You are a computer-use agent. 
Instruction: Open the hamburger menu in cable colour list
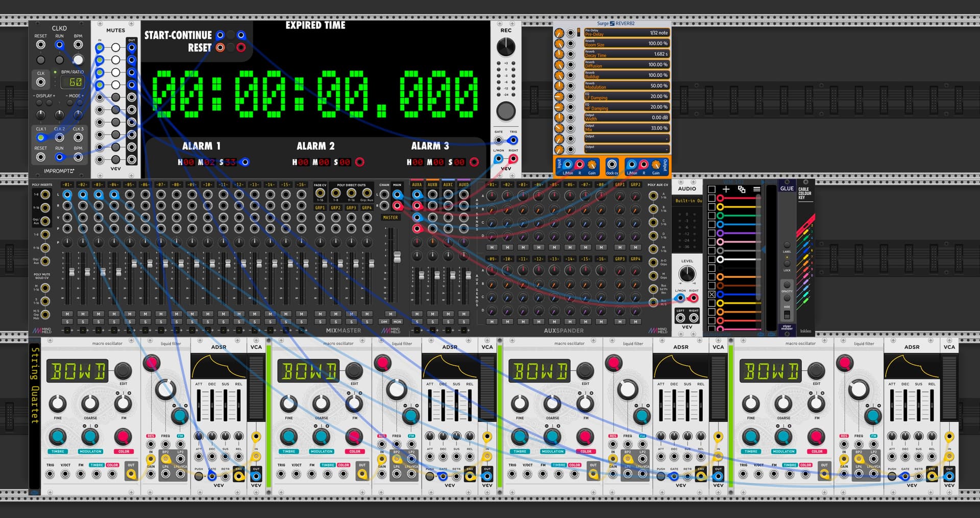pyautogui.click(x=757, y=189)
